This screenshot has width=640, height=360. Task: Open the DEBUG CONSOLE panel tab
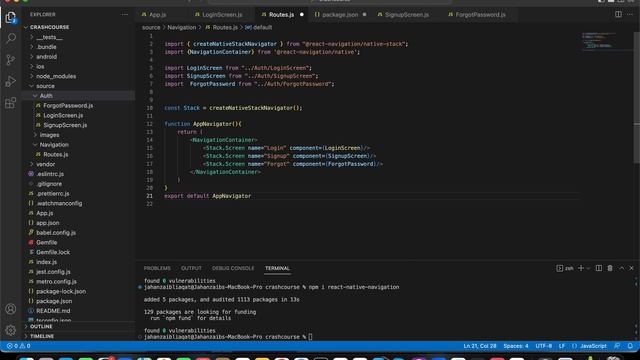click(x=233, y=268)
